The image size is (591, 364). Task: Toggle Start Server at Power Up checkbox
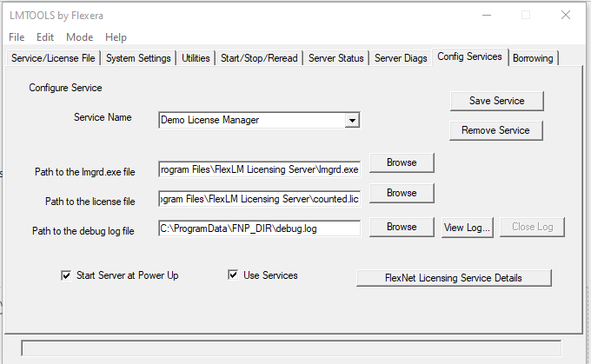pyautogui.click(x=66, y=275)
